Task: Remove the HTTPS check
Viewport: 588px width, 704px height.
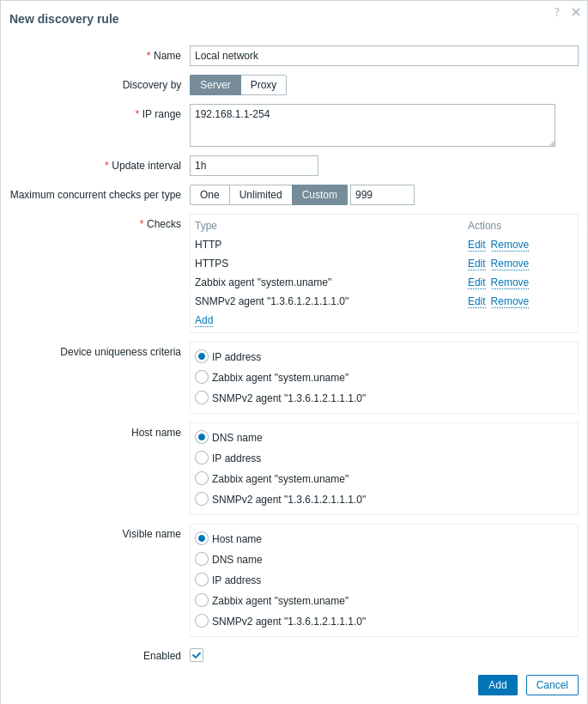Action: [x=510, y=264]
